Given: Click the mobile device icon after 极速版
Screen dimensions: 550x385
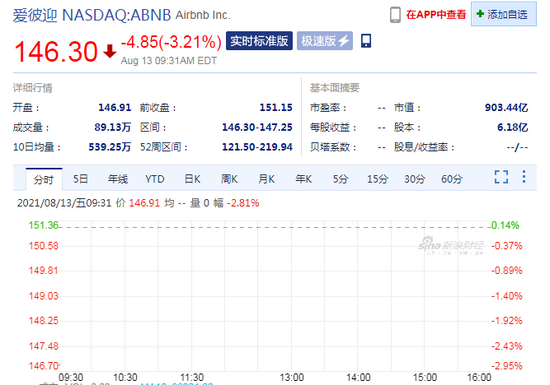Looking at the screenshot, I should pyautogui.click(x=366, y=41).
